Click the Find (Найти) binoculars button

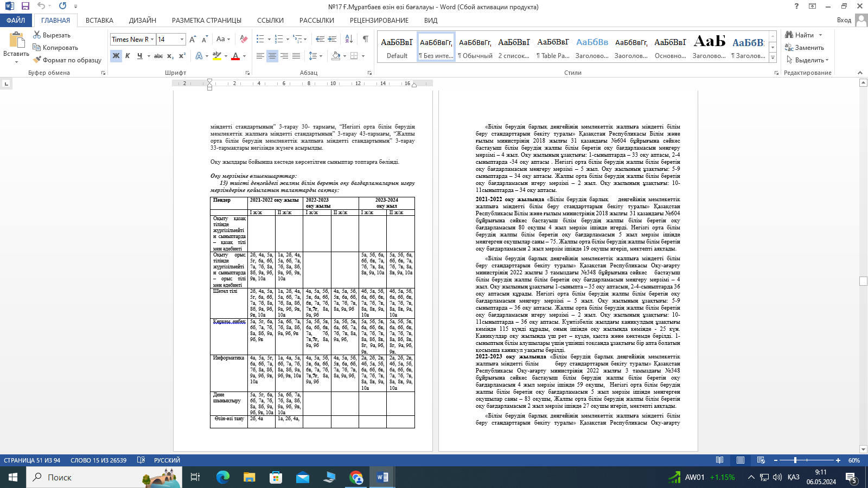(800, 35)
